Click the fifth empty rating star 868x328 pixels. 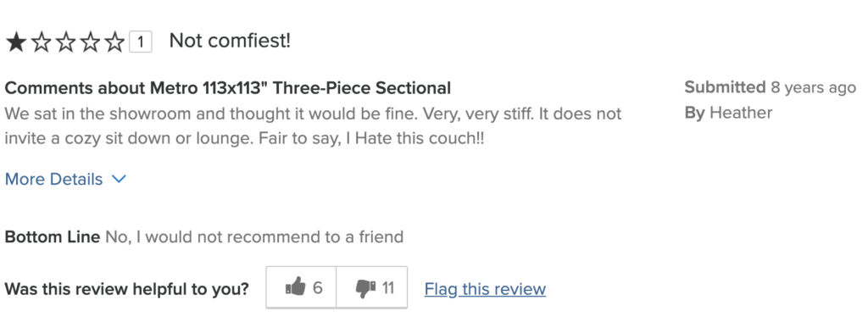tap(114, 42)
